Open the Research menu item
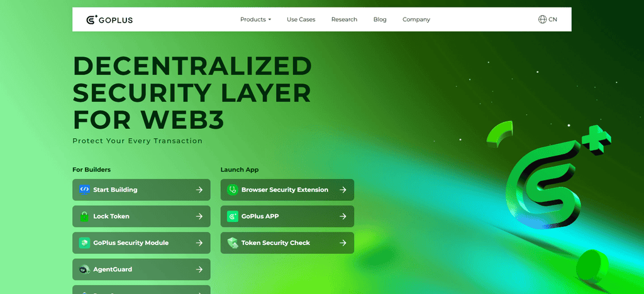This screenshot has width=644, height=294. [x=344, y=19]
